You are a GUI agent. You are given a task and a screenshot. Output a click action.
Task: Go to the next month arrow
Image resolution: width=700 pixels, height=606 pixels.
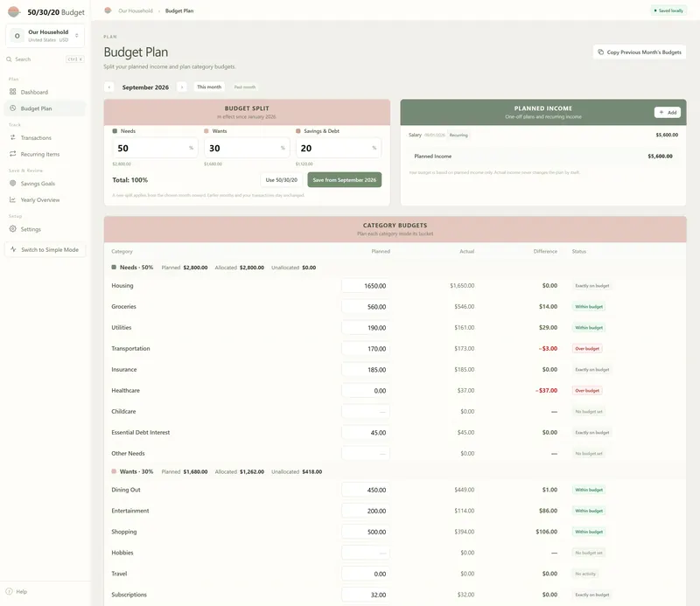click(182, 87)
